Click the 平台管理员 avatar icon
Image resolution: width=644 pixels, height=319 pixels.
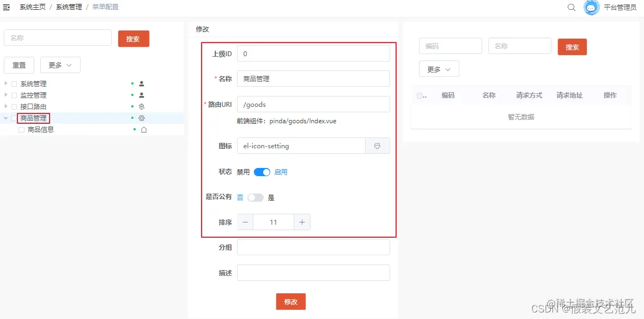(x=591, y=8)
